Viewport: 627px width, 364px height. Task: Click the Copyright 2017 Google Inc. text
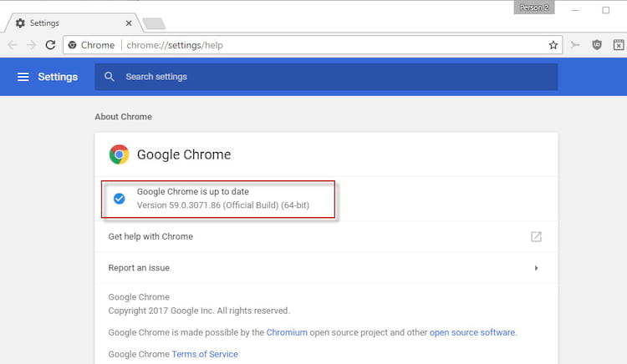click(x=199, y=311)
